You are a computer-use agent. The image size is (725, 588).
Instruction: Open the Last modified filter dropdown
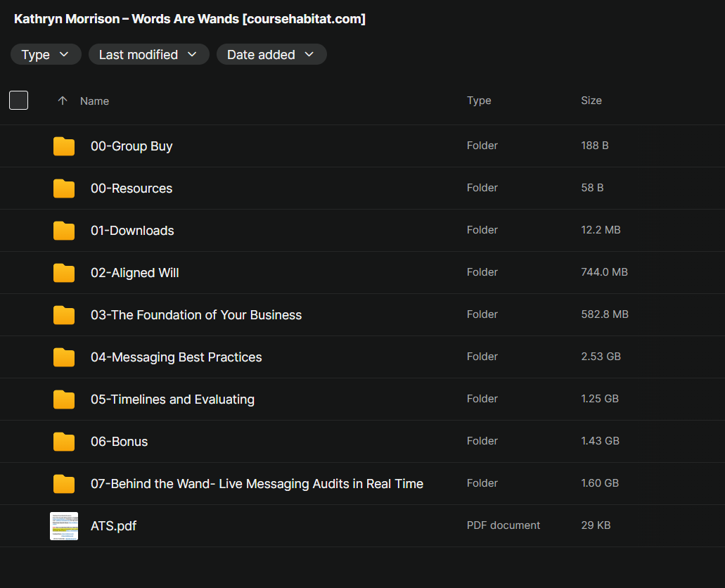tap(148, 55)
